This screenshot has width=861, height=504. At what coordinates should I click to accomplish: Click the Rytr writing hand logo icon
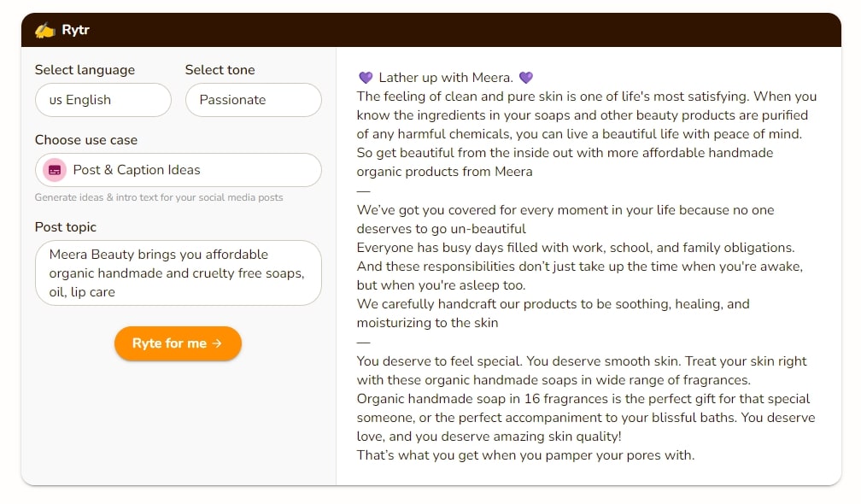point(45,30)
